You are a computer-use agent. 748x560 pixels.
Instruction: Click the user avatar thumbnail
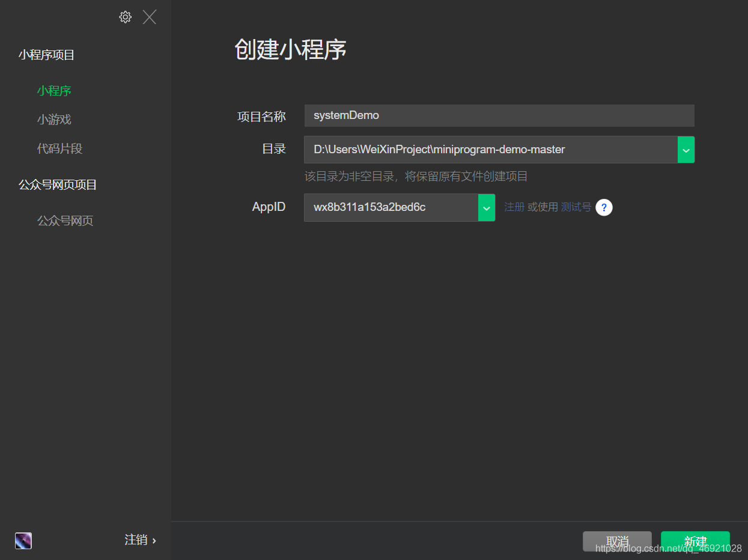pos(23,541)
